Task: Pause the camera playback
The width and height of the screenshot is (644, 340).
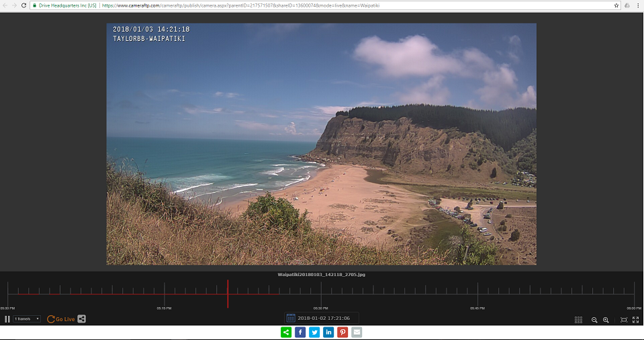Action: pyautogui.click(x=7, y=319)
